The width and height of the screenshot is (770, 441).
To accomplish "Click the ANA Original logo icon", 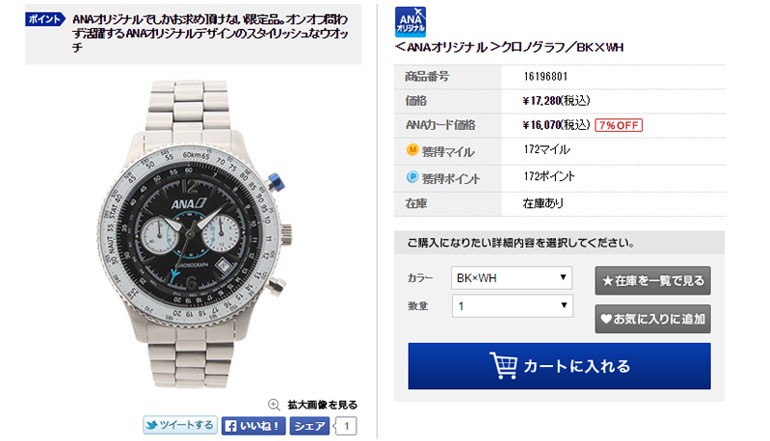I will [410, 22].
